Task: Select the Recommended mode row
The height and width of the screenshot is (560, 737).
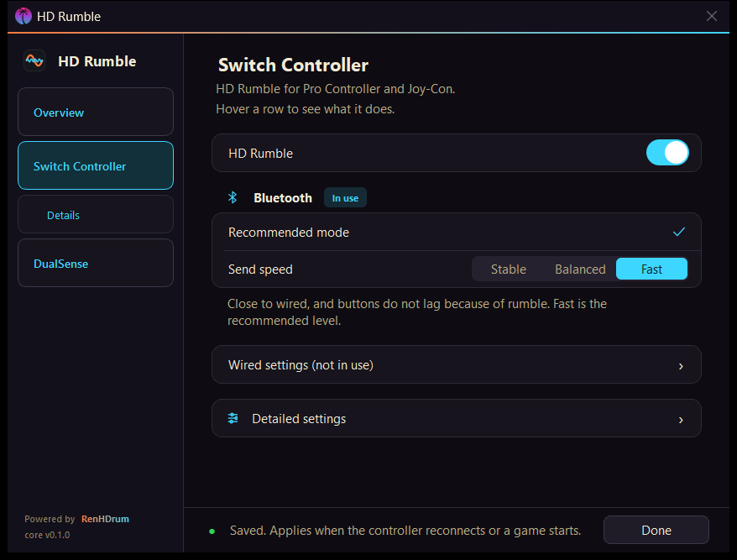Action: (457, 233)
